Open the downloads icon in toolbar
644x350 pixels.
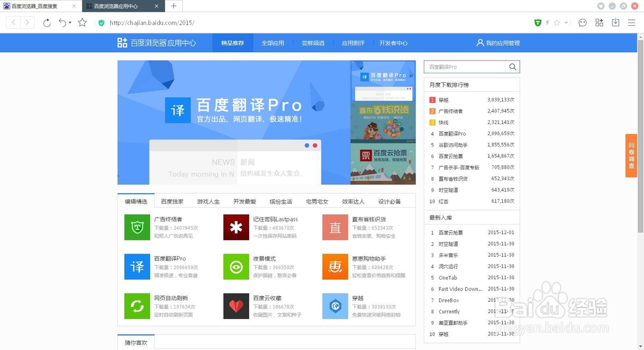point(615,23)
